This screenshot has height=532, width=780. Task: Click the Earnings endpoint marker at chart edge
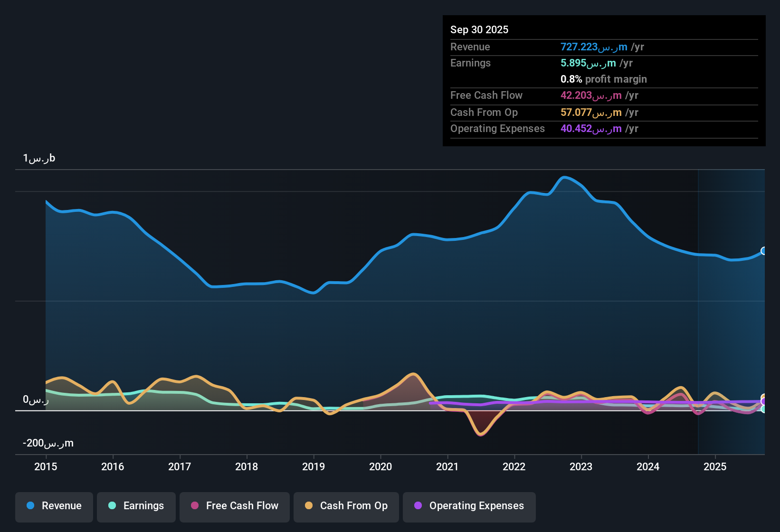(764, 409)
